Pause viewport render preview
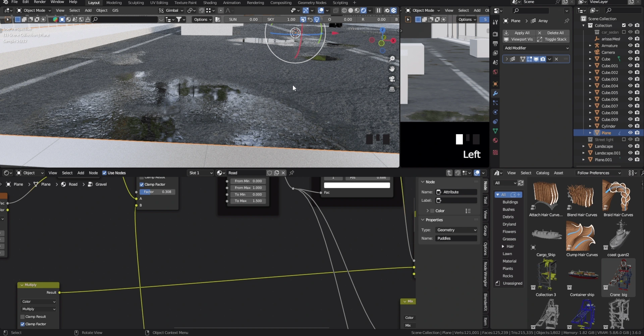This screenshot has width=644, height=336. click(x=378, y=10)
